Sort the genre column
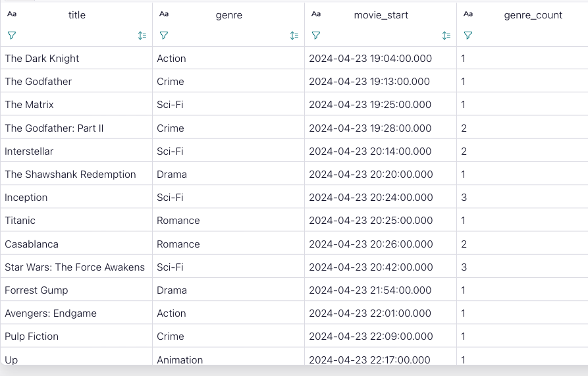 coord(294,36)
